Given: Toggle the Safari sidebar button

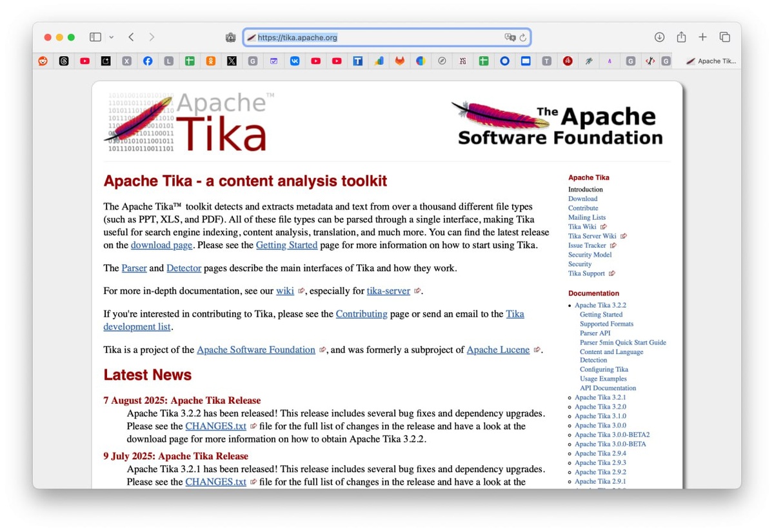Looking at the screenshot, I should pyautogui.click(x=95, y=37).
